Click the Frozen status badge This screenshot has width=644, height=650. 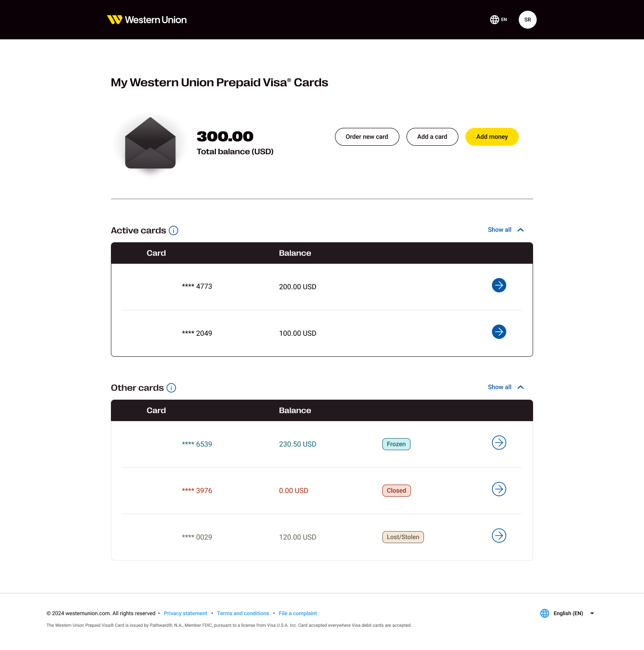click(396, 444)
